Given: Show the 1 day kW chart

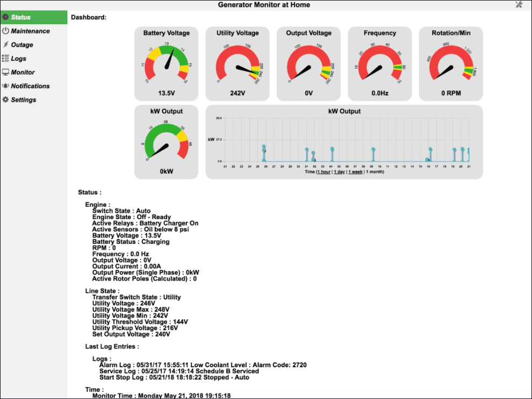Looking at the screenshot, I should [x=339, y=172].
